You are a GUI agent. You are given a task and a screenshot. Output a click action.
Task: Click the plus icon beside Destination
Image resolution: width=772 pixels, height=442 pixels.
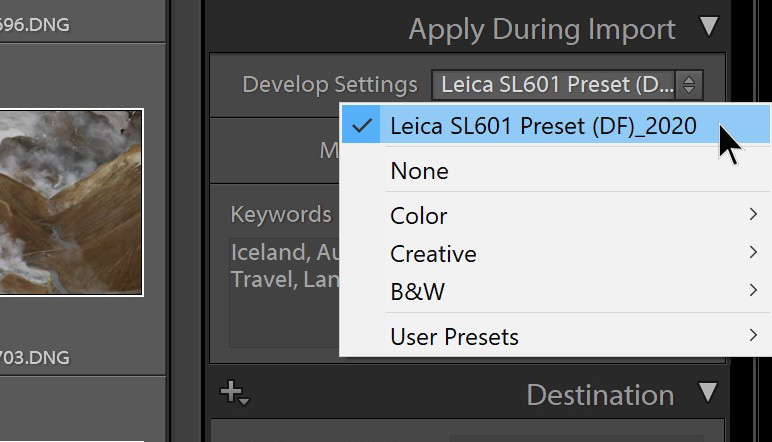pos(234,393)
